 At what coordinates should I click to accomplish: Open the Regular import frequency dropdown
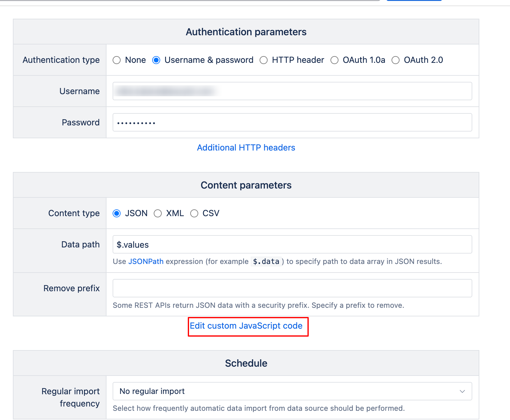click(x=292, y=391)
